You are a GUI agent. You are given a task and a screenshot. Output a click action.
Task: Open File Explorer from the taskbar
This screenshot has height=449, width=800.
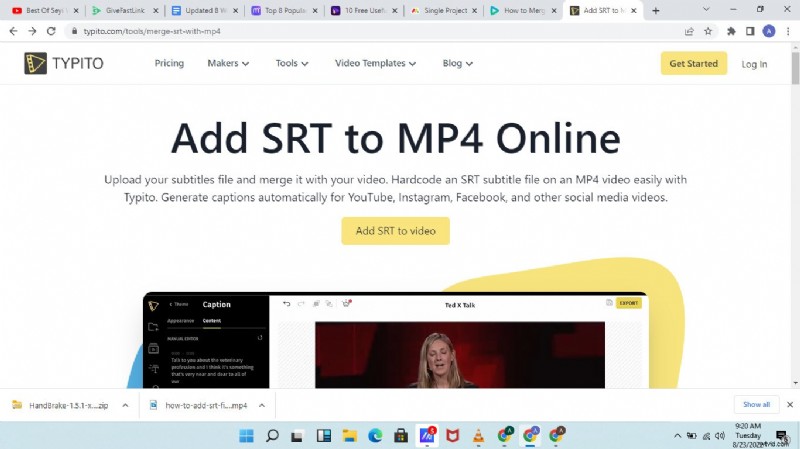(349, 435)
